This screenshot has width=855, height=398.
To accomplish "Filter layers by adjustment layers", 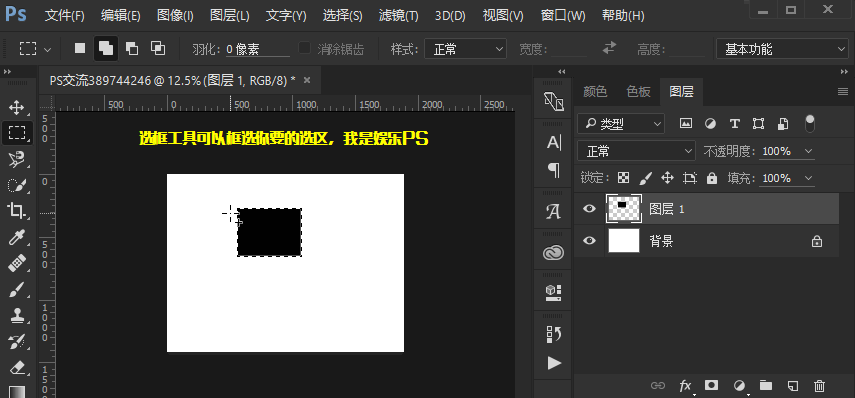I will point(710,123).
